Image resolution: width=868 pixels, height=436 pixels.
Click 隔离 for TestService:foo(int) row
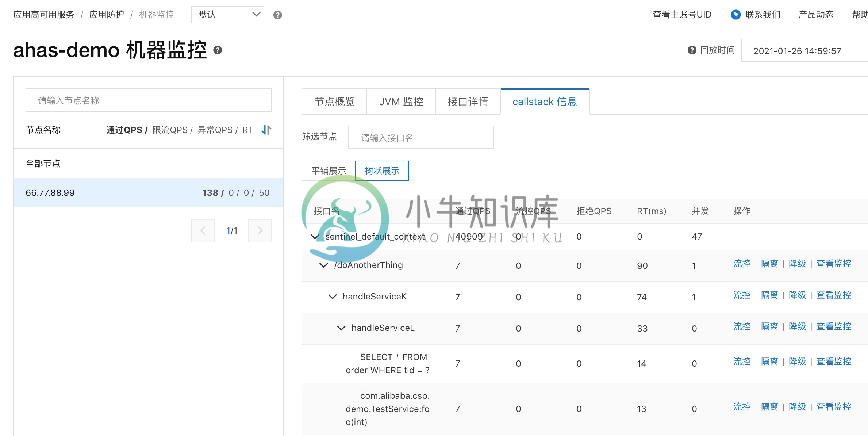[x=770, y=407]
